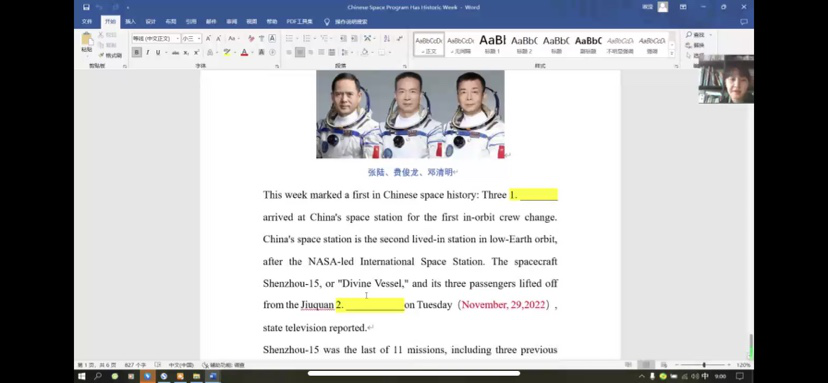This screenshot has height=383, width=828.
Task: Click the yellow text highlight color button
Action: click(x=227, y=52)
